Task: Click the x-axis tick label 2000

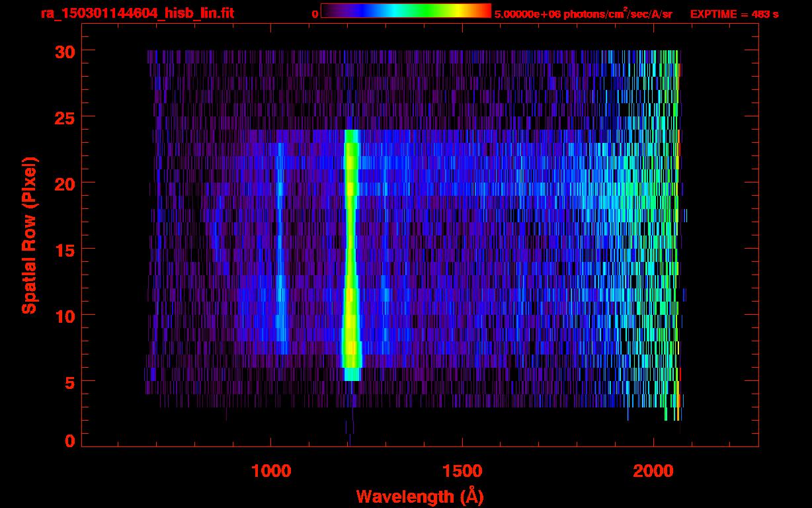Action: (653, 470)
